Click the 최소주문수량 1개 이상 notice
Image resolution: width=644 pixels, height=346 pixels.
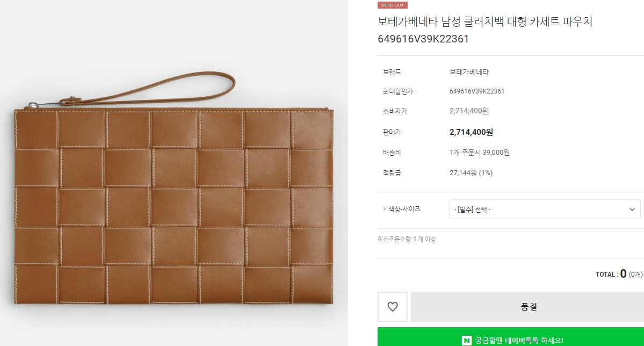(x=407, y=239)
